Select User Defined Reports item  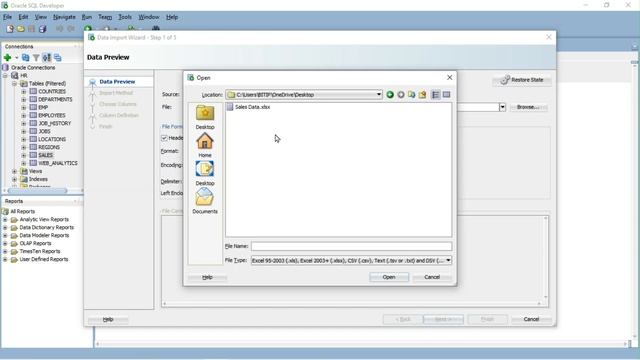(44, 259)
